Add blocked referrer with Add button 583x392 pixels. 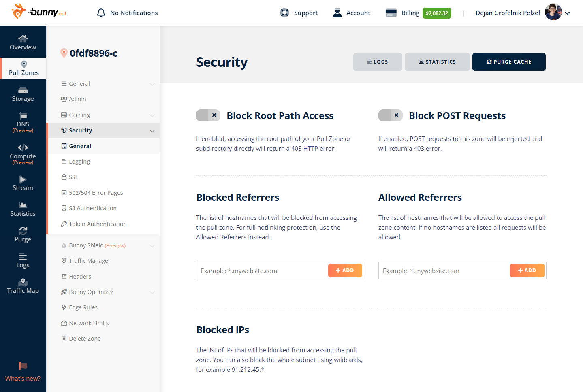[x=345, y=271]
